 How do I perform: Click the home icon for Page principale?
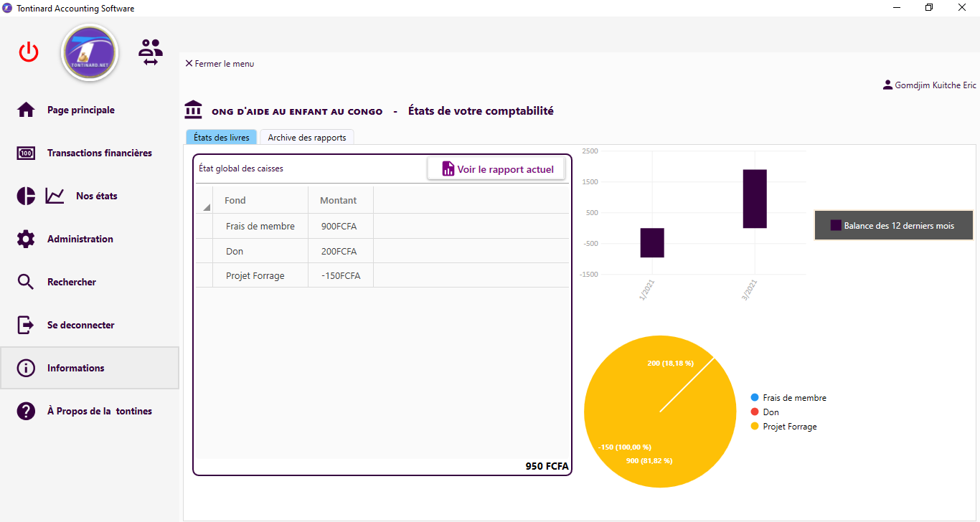pos(26,110)
